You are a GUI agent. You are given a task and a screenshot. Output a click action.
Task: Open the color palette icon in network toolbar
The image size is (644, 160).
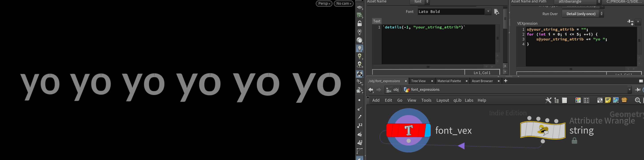[578, 101]
